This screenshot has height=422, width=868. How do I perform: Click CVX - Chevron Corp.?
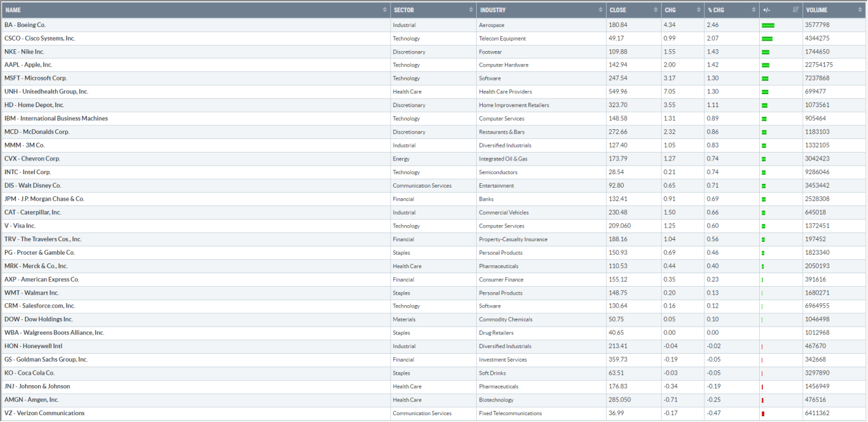[32, 159]
